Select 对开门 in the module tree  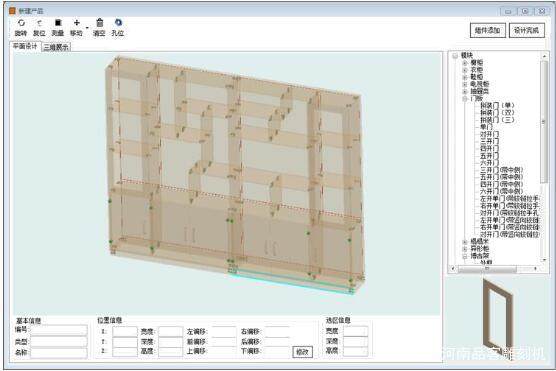pos(489,134)
